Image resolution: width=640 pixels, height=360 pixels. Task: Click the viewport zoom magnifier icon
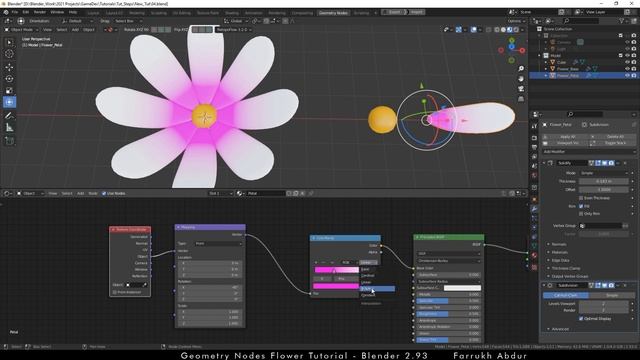(521, 69)
